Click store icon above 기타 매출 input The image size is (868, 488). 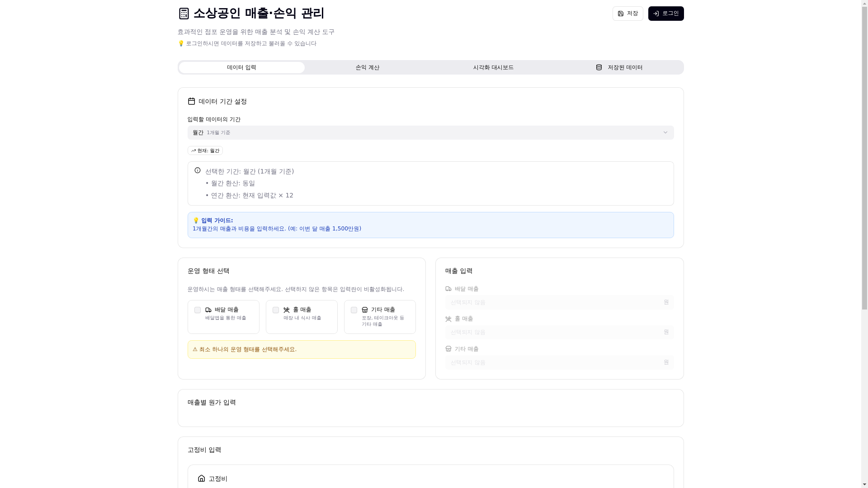click(x=448, y=349)
